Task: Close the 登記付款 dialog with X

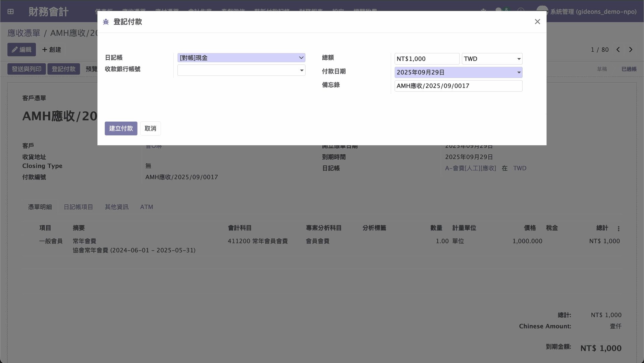Action: pos(537,22)
